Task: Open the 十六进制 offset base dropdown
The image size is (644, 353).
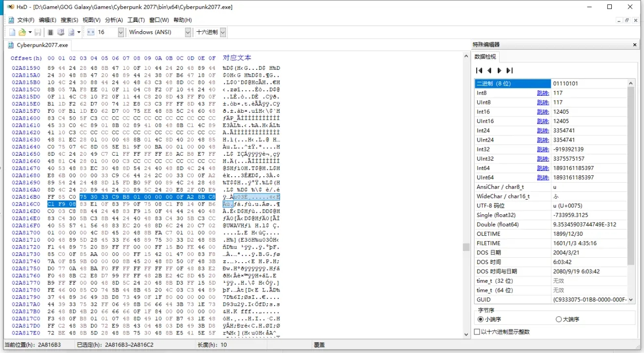Action: (223, 32)
